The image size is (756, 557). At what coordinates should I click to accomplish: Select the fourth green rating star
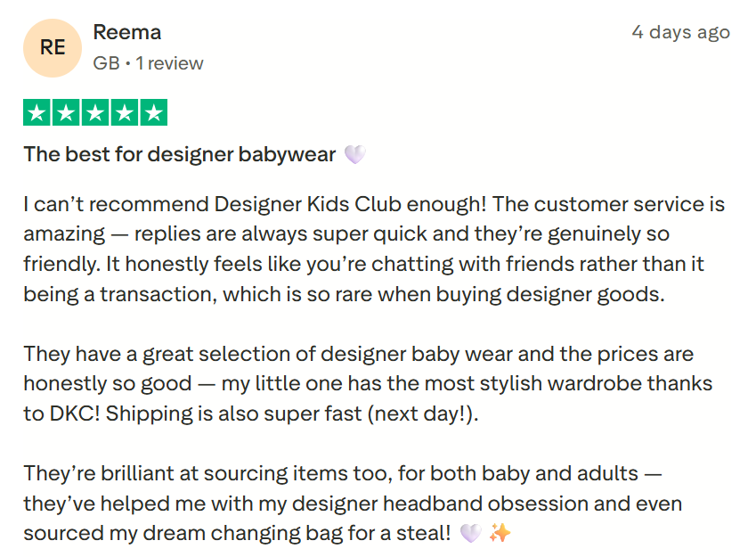125,113
